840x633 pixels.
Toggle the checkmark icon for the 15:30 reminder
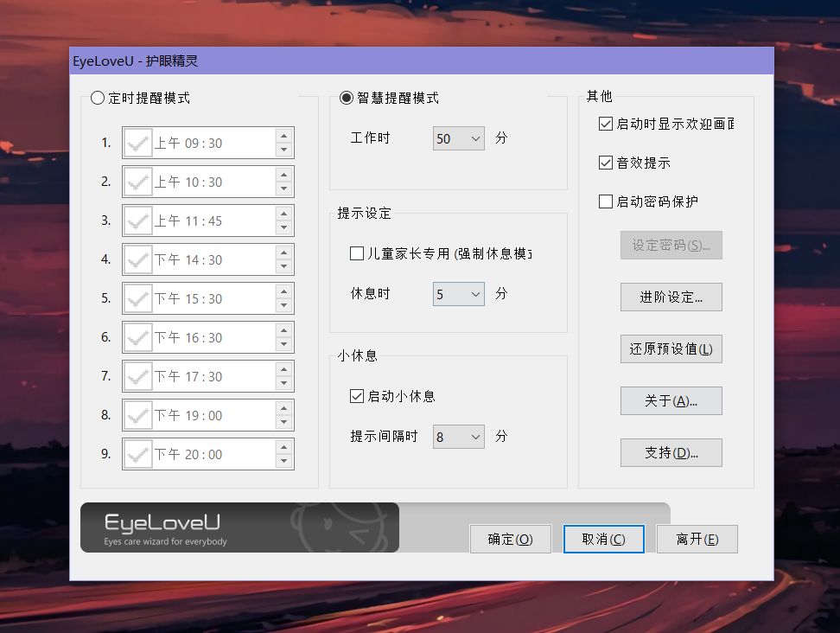pos(137,298)
